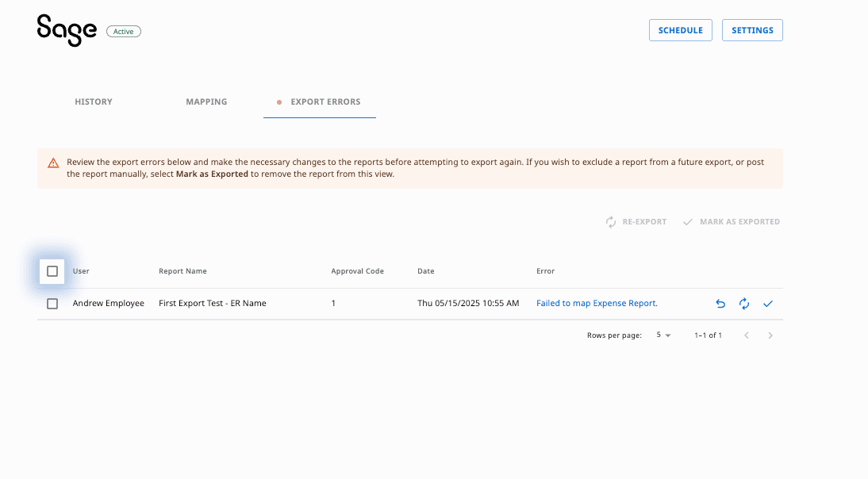Open the Rows per page dropdown
This screenshot has width=868, height=479.
pyautogui.click(x=663, y=335)
